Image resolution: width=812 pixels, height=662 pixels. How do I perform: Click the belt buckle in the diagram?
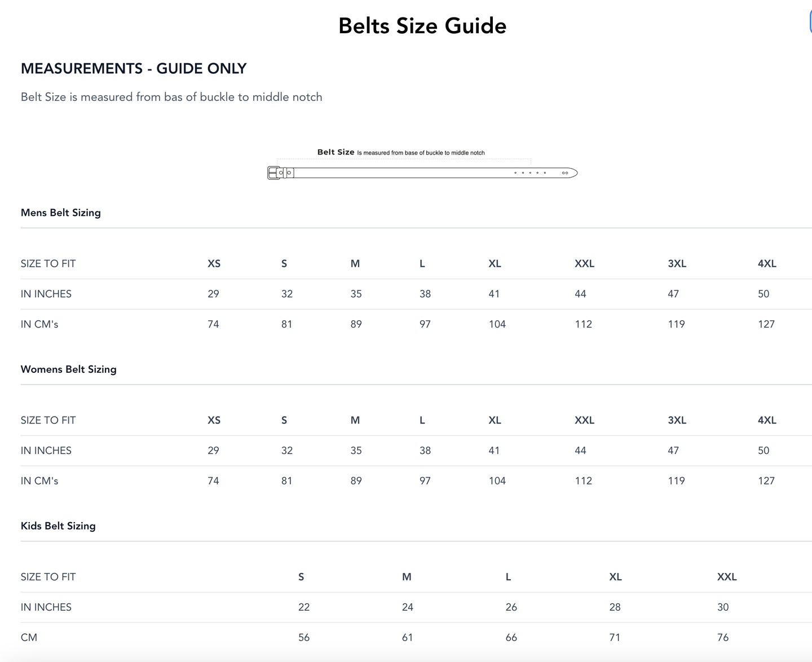[x=275, y=173]
